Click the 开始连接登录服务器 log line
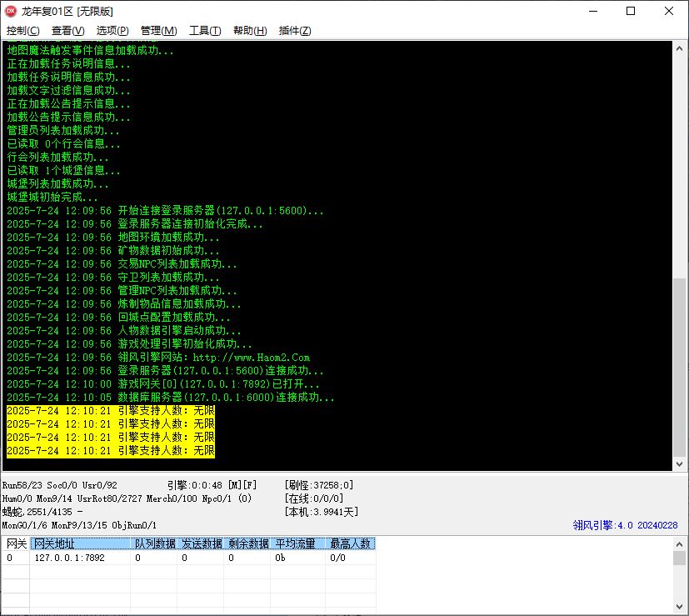Image resolution: width=689 pixels, height=616 pixels. (x=165, y=211)
